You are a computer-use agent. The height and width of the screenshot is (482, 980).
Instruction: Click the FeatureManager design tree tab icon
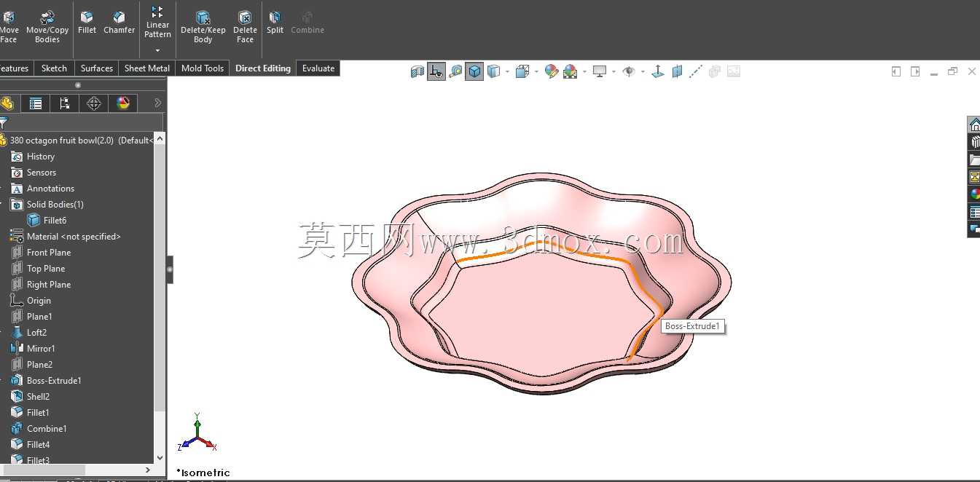tap(7, 103)
